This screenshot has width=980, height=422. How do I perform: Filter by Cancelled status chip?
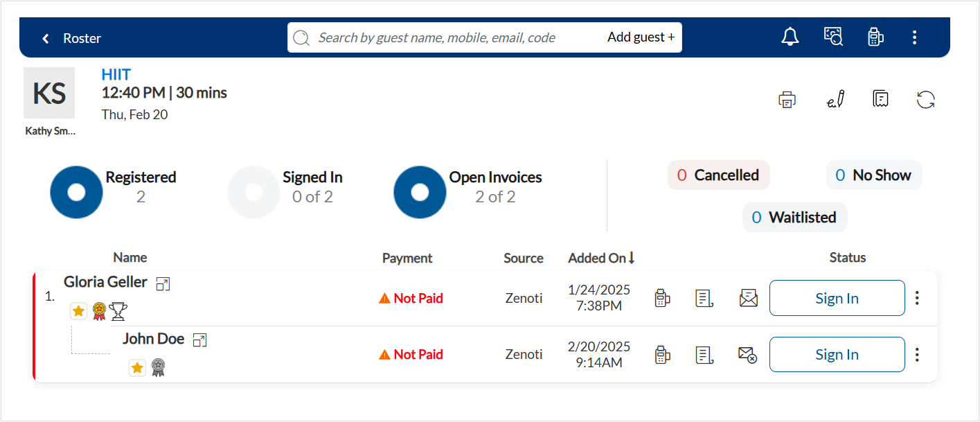coord(718,175)
